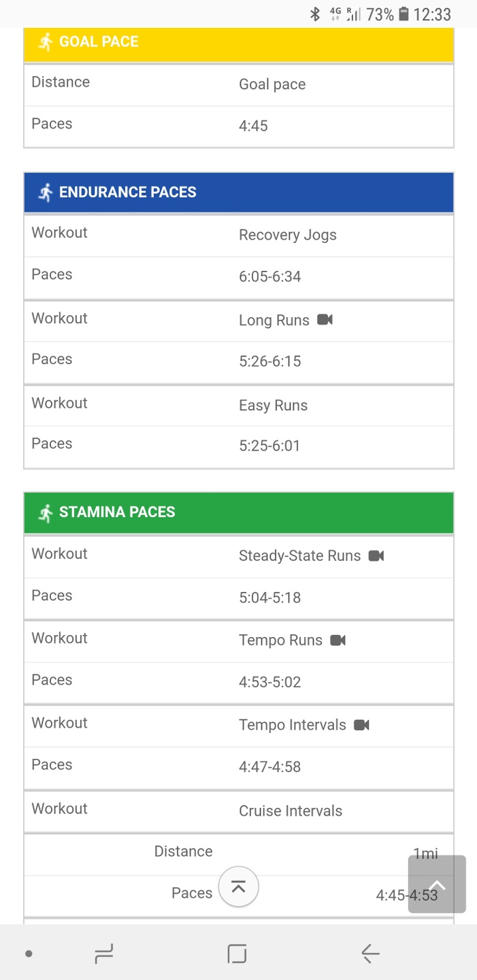Tap the Cruise Intervals workout label
Image resolution: width=477 pixels, height=980 pixels.
[291, 811]
